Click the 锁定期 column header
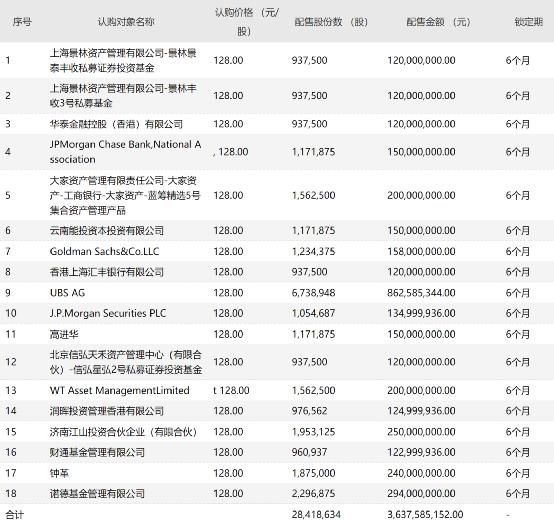The width and height of the screenshot is (554, 522). tap(529, 22)
